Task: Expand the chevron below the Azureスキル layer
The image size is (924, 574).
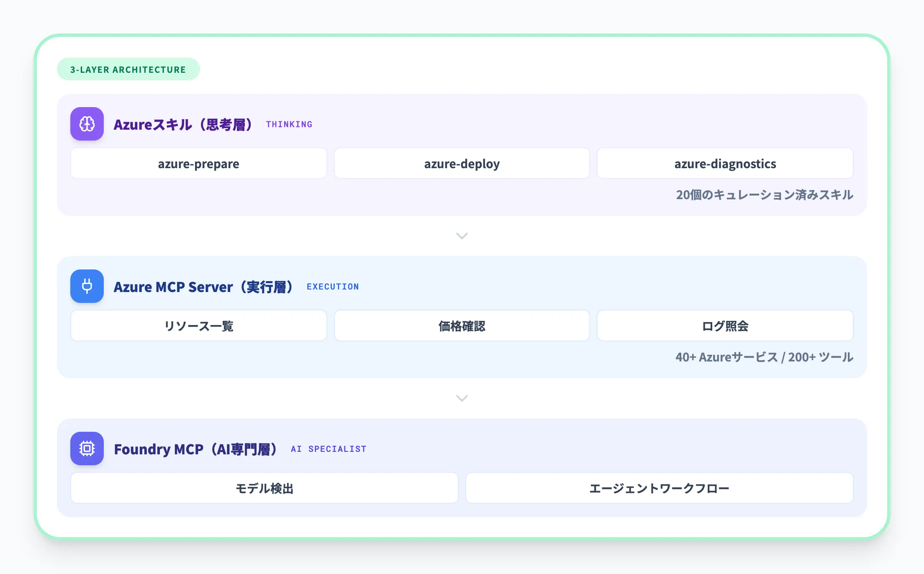Action: pos(462,236)
